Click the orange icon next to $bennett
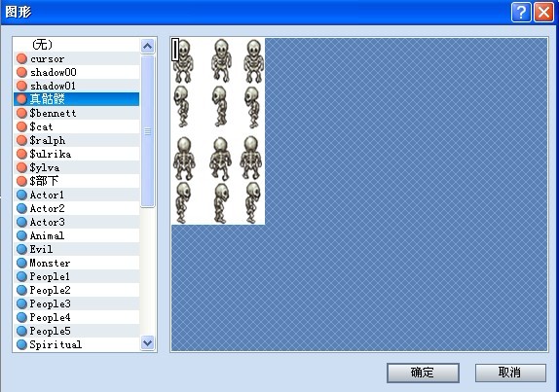 click(21, 113)
